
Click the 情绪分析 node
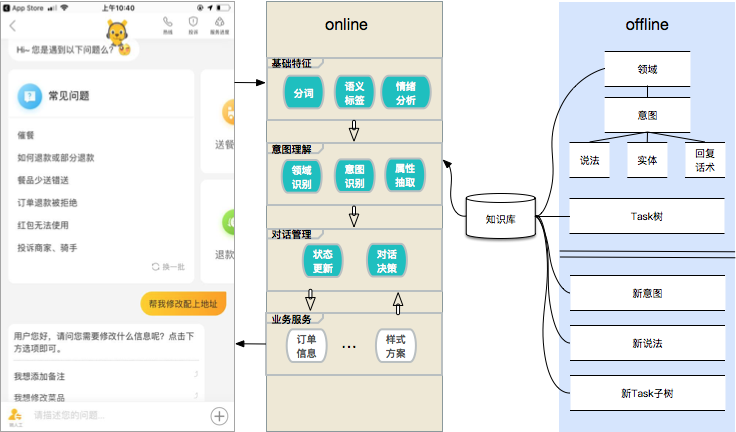tap(406, 93)
